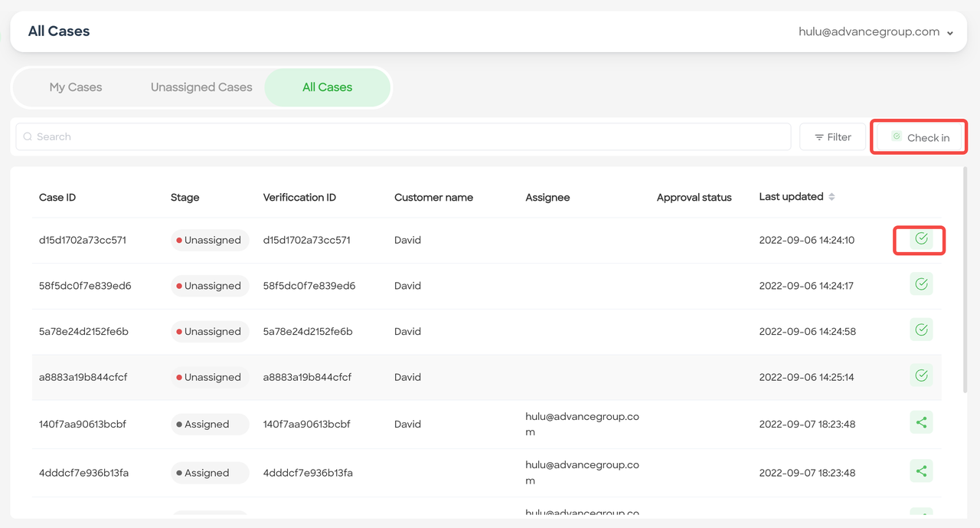Check in case d15d1702a73cc571 via row icon
The width and height of the screenshot is (980, 528).
click(921, 239)
